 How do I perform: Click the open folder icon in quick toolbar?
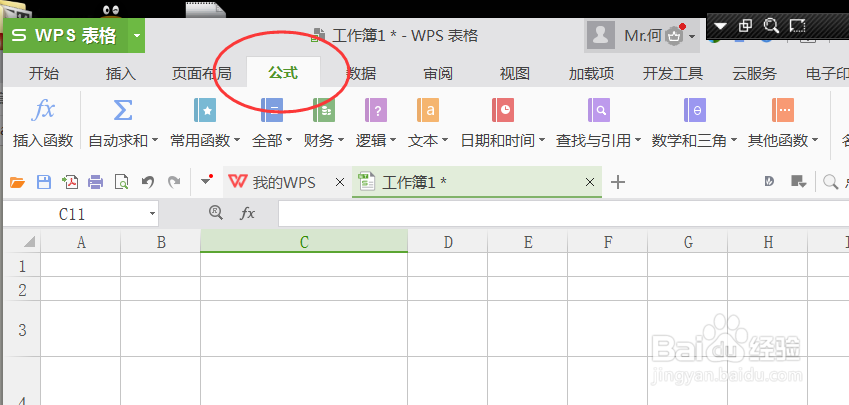(17, 182)
